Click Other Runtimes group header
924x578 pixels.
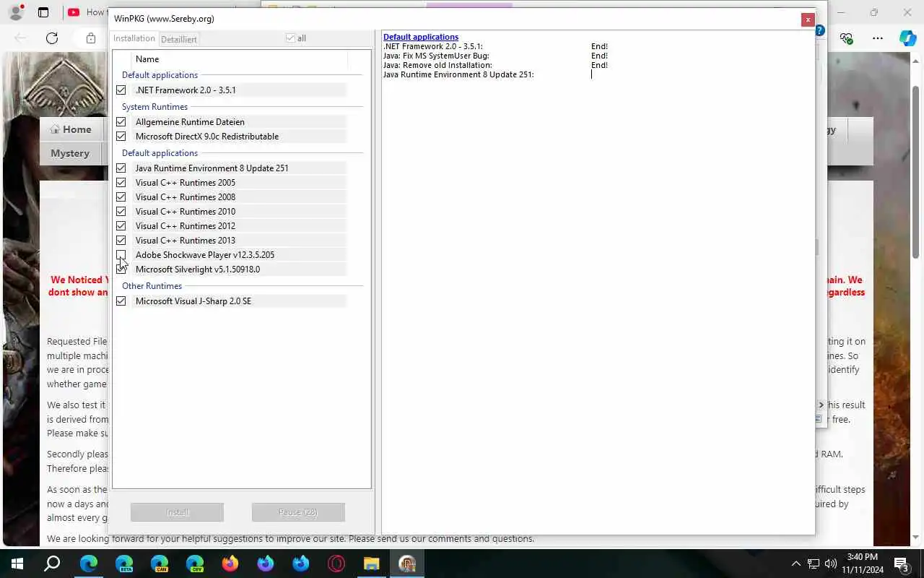152,286
